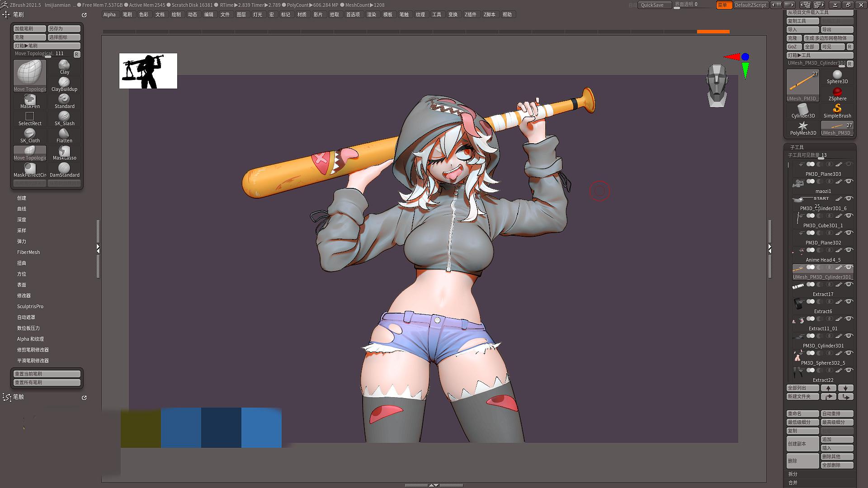Image resolution: width=868 pixels, height=488 pixels.
Task: Pick the light blue color swatch
Action: click(261, 427)
